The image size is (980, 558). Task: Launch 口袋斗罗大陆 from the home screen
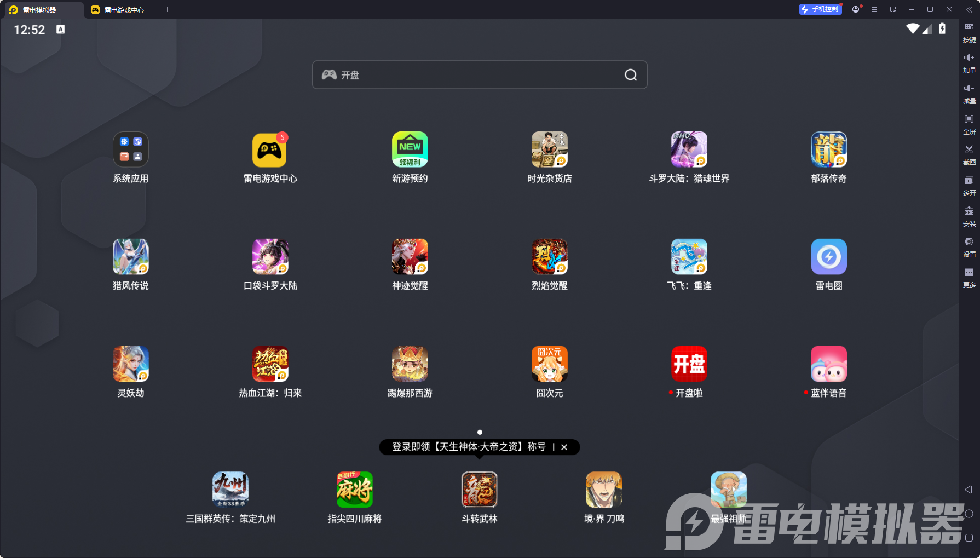(x=270, y=257)
